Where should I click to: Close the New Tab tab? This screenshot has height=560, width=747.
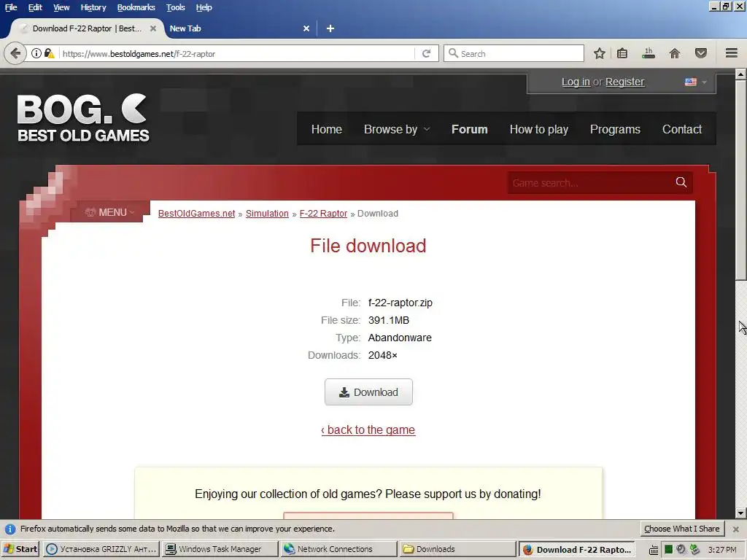click(306, 28)
